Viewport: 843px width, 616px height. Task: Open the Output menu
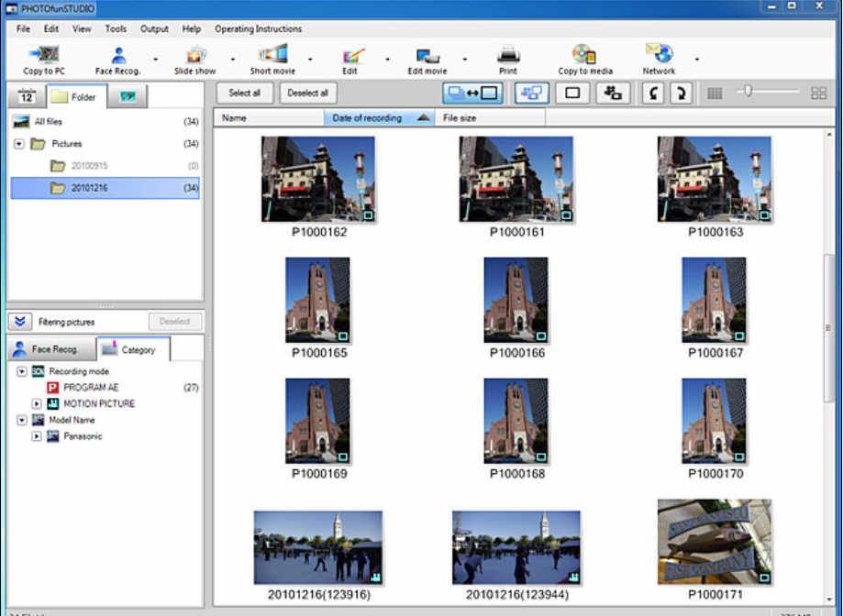pyautogui.click(x=154, y=29)
